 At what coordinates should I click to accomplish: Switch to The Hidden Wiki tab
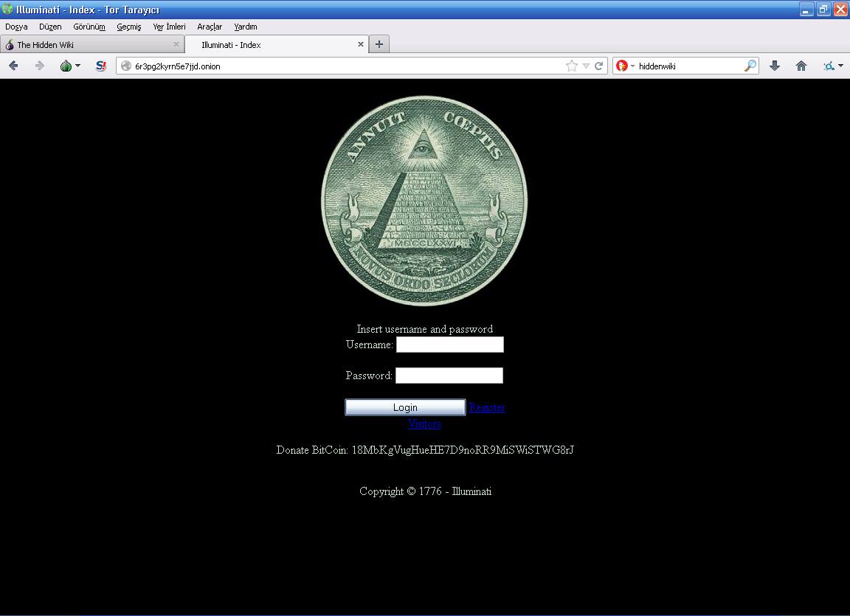92,44
